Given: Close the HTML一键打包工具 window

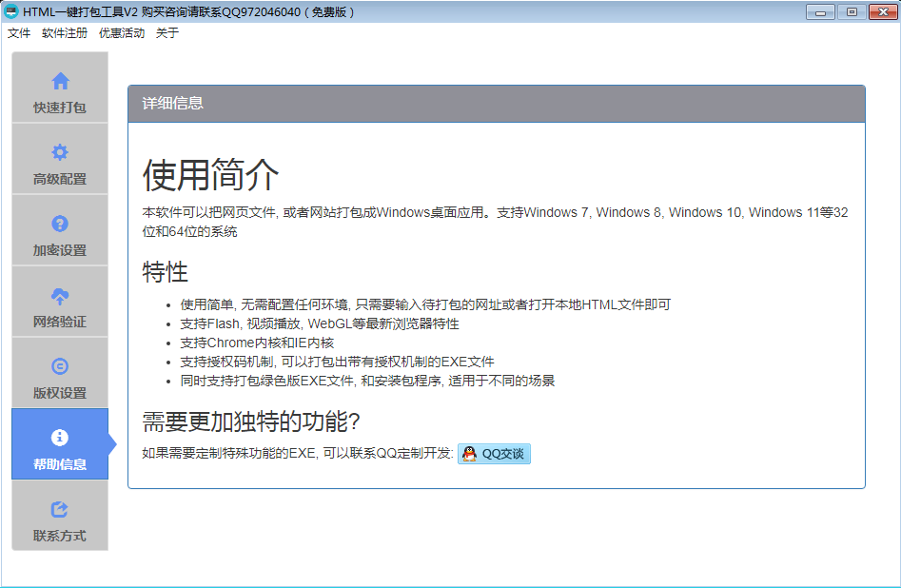Looking at the screenshot, I should click(881, 11).
